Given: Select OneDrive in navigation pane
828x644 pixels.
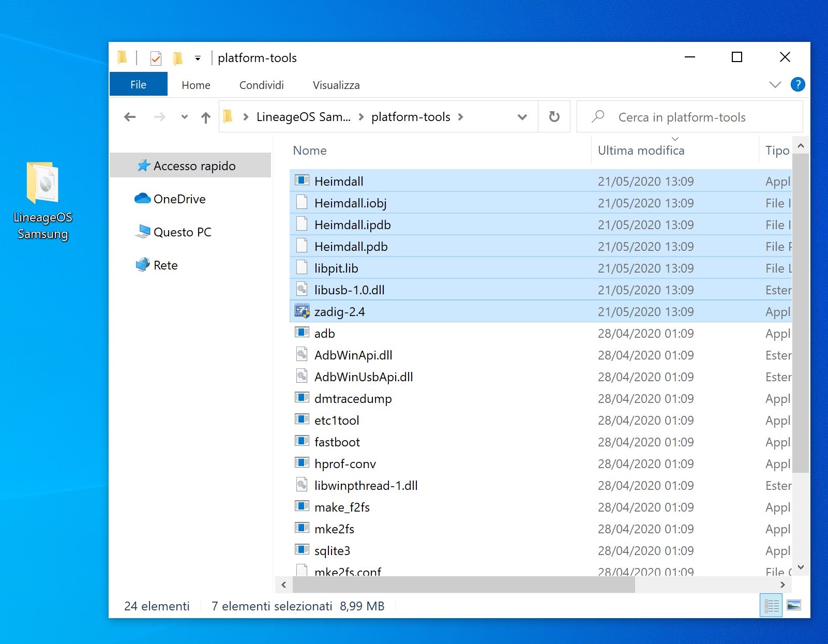Looking at the screenshot, I should (x=170, y=199).
